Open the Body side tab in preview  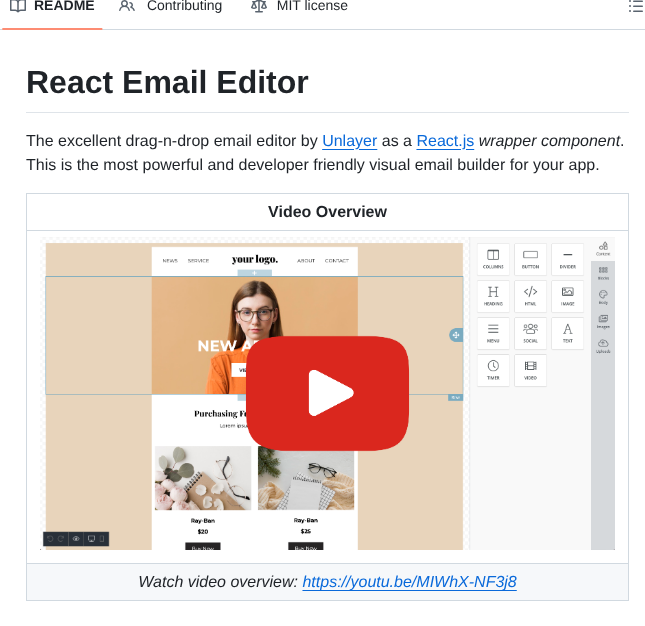(x=603, y=297)
